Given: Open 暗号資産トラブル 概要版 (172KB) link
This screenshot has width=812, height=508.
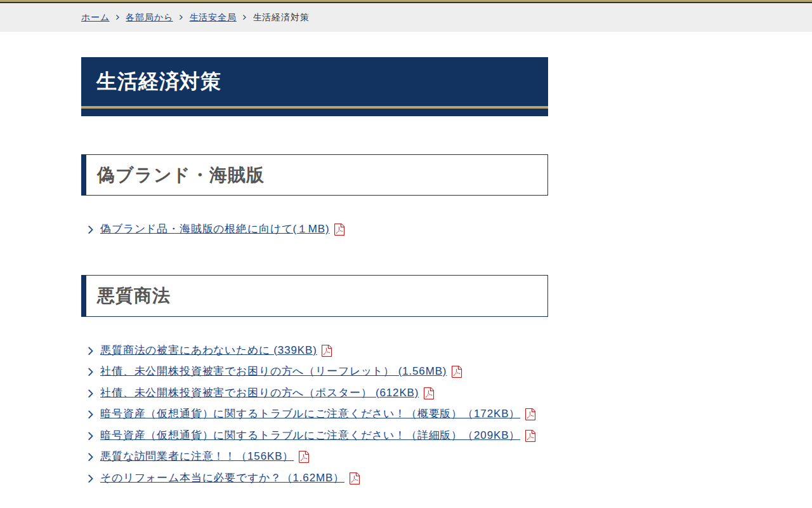Looking at the screenshot, I should (x=310, y=414).
